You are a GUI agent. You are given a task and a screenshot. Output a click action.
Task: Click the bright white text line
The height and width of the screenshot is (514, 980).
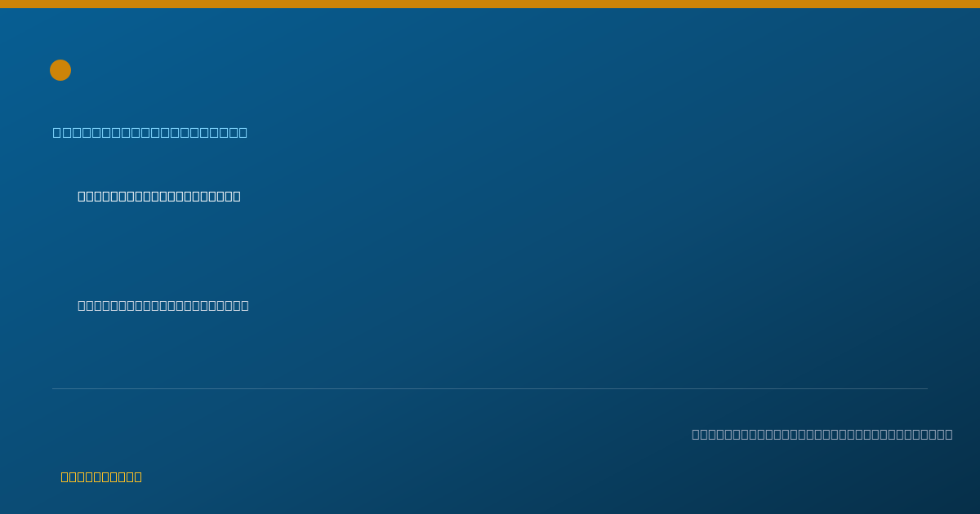tap(159, 196)
